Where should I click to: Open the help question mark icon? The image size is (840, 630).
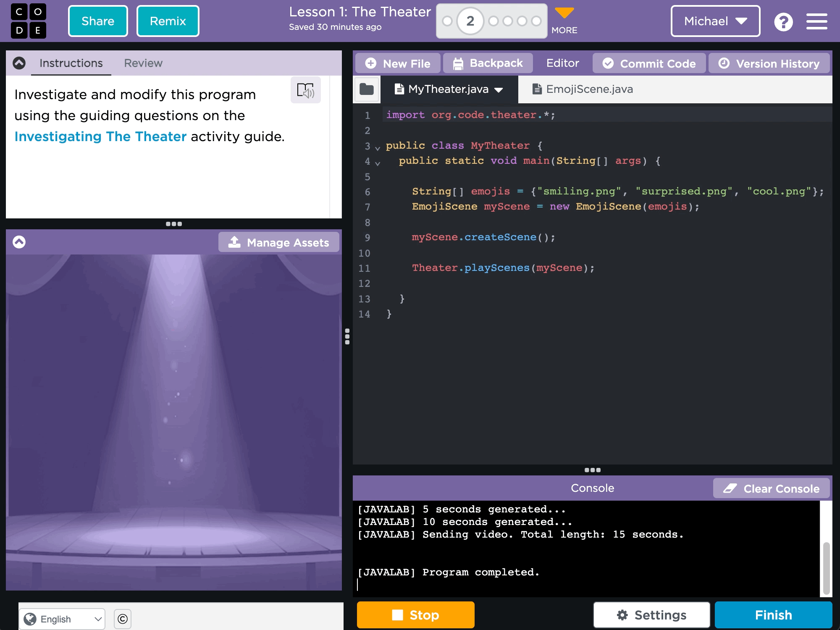783,21
